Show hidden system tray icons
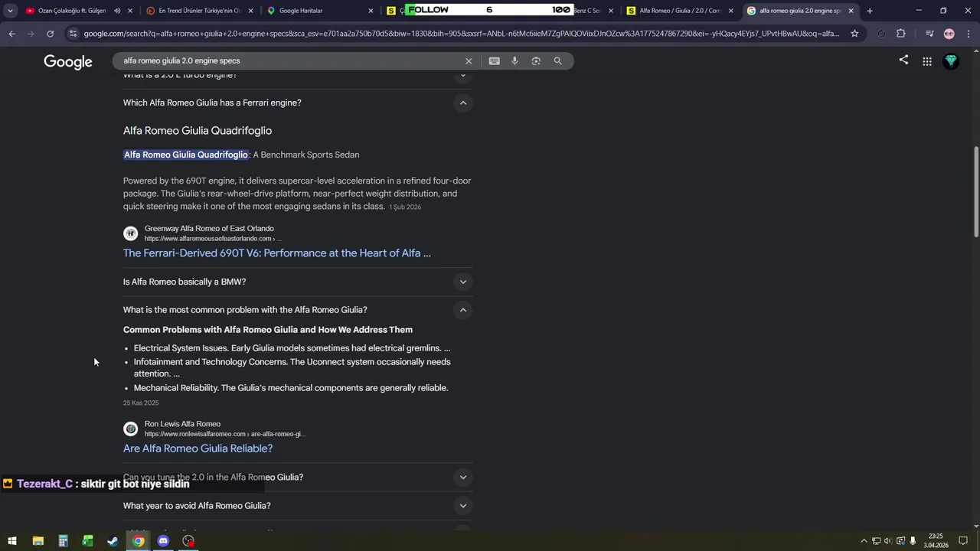This screenshot has height=551, width=980. [864, 541]
